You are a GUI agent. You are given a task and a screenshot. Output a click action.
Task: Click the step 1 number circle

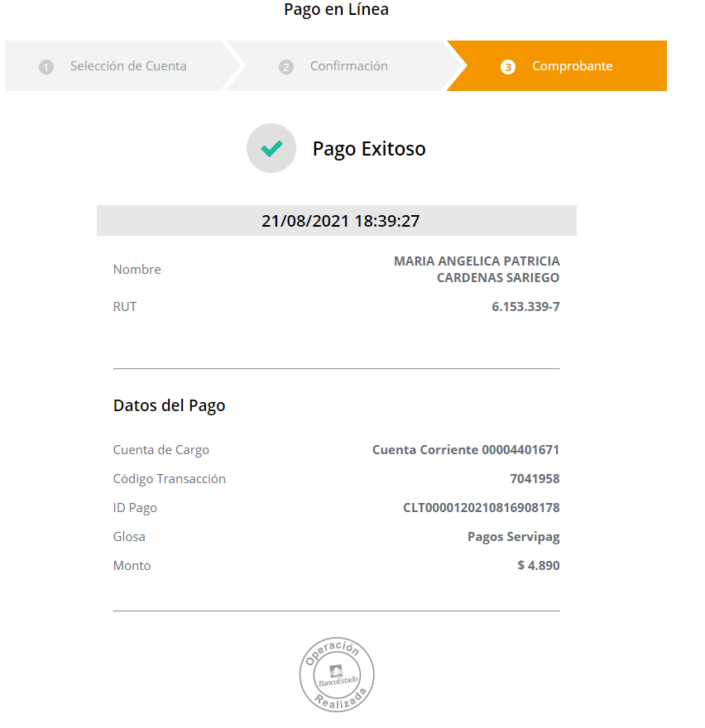coord(46,67)
